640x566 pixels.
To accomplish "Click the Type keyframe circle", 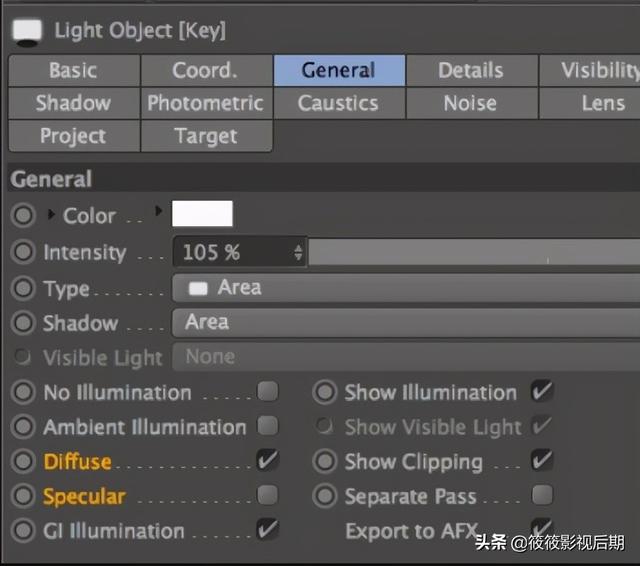I will (x=23, y=288).
